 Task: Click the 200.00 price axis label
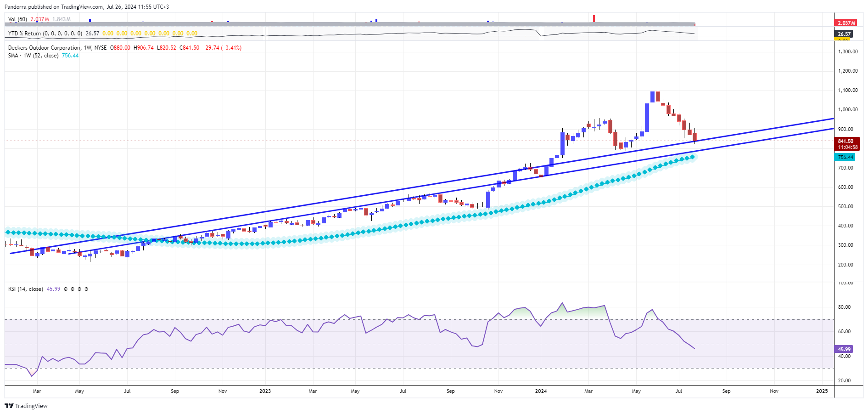tap(846, 265)
